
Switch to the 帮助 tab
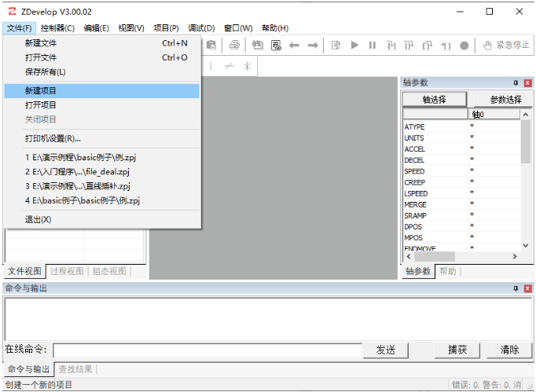[x=448, y=271]
